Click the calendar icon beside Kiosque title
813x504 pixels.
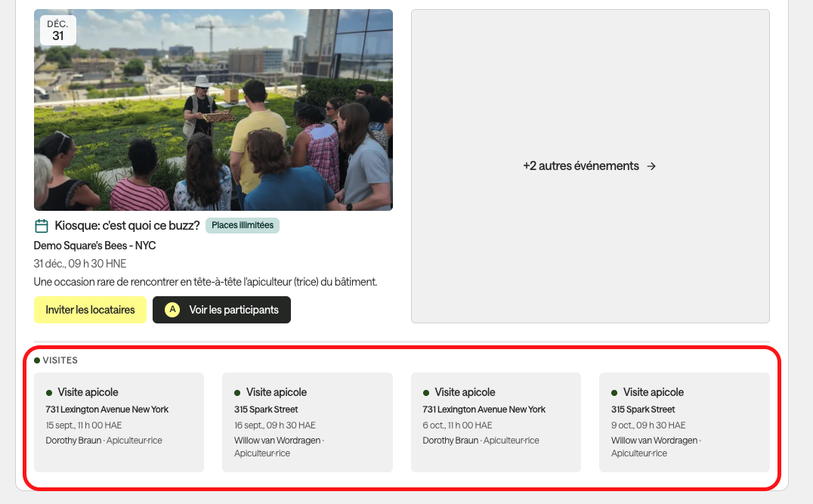click(x=42, y=226)
